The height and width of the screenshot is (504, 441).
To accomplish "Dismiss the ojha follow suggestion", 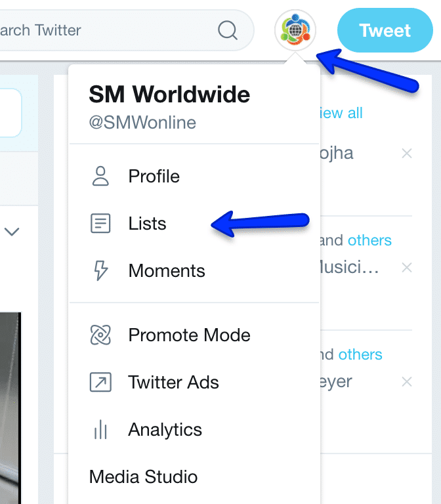I will click(407, 154).
